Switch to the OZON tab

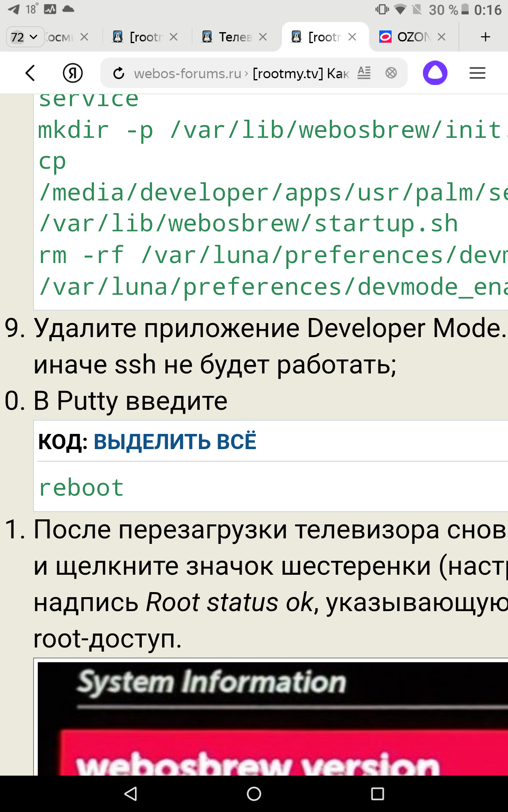point(406,37)
